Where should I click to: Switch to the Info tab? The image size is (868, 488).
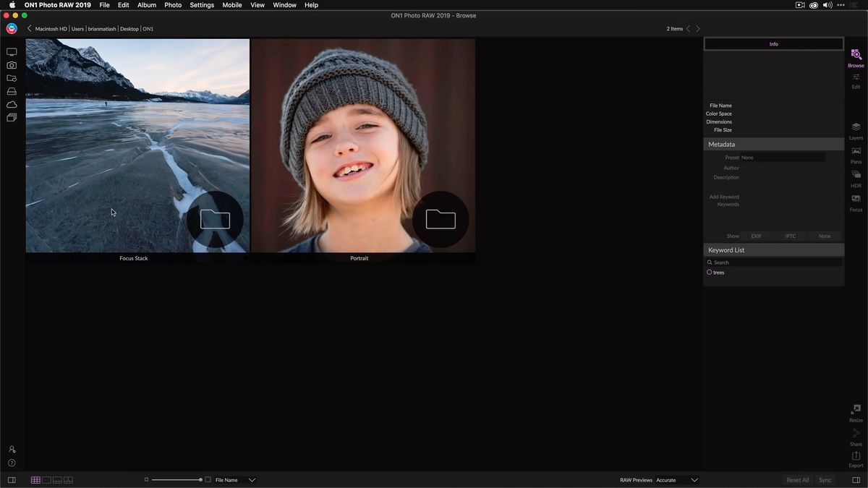(x=773, y=43)
